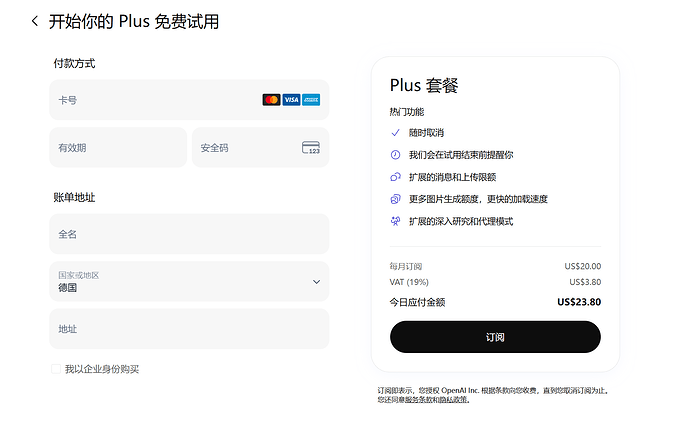The width and height of the screenshot is (690, 421).
Task: Focus the 安全码 security code field
Action: [261, 147]
